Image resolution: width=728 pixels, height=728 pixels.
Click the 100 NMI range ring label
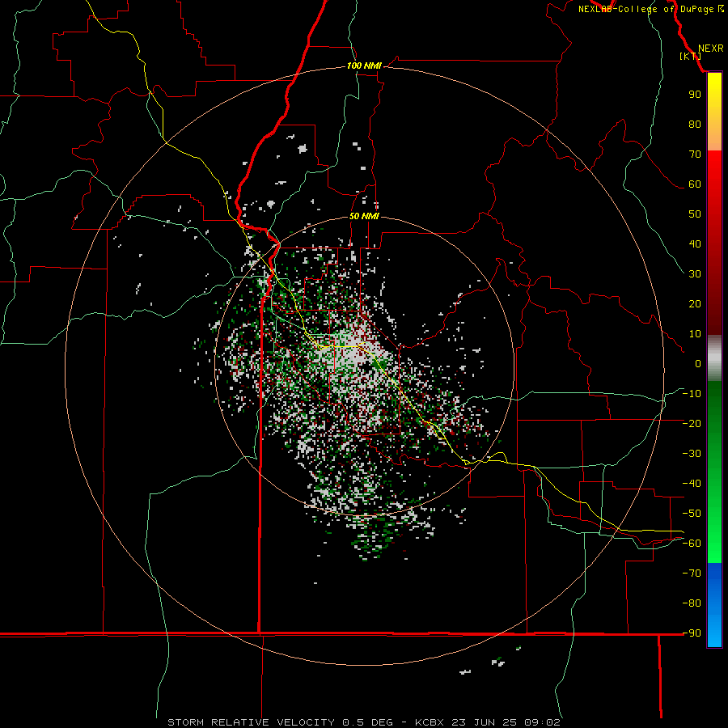coord(364,66)
